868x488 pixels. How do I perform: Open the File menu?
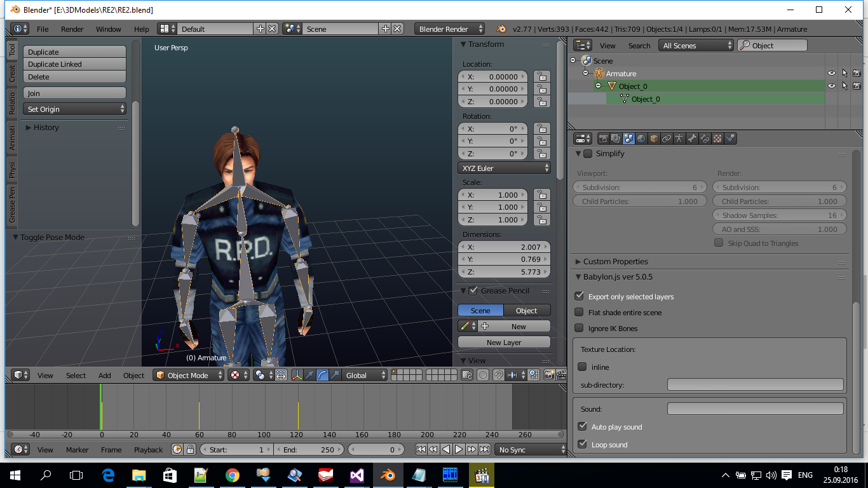[43, 29]
